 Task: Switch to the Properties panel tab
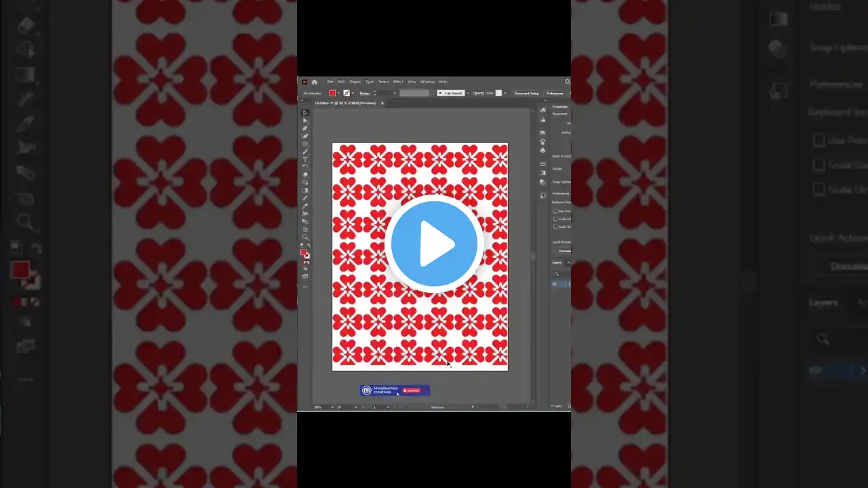(560, 106)
